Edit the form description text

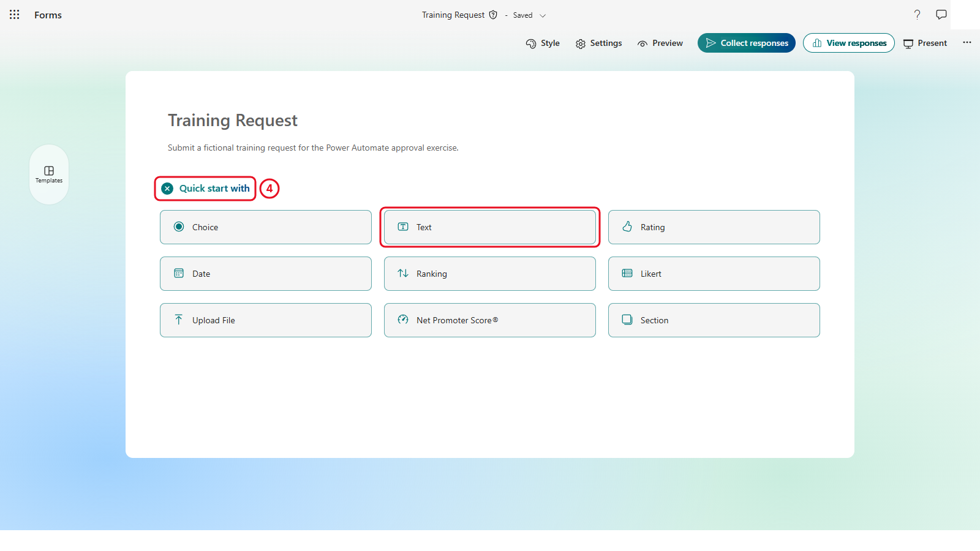tap(313, 148)
